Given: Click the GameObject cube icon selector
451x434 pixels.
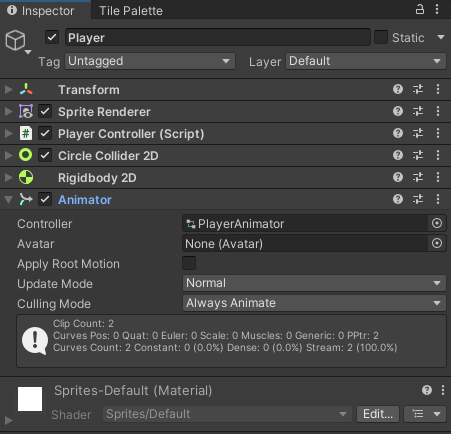Looking at the screenshot, I should pos(18,42).
